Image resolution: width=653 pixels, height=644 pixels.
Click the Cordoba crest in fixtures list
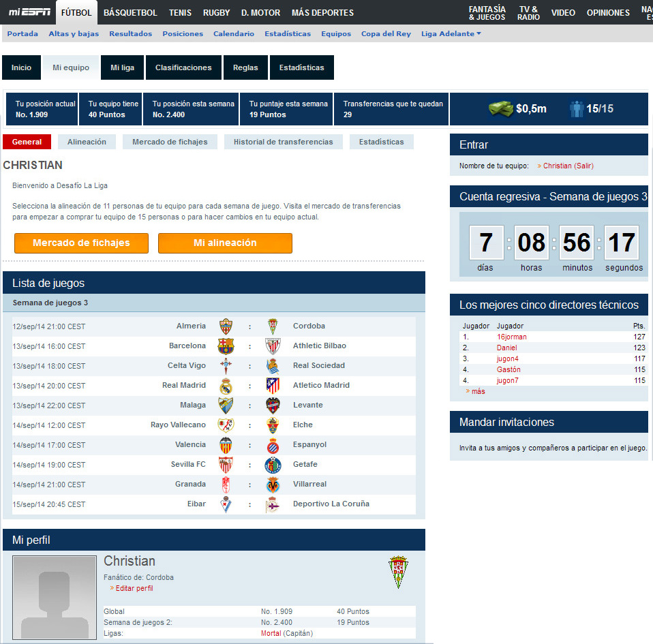coord(273,326)
